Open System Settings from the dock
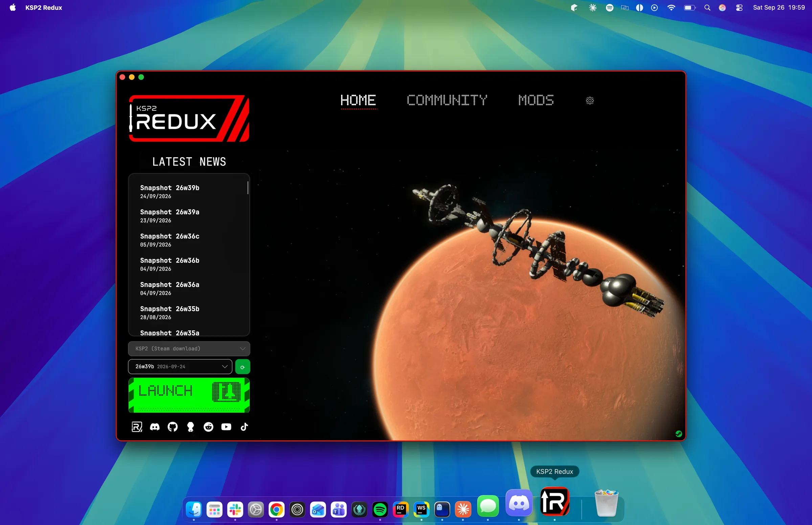Screen dimensions: 812x525 [x=256, y=510]
